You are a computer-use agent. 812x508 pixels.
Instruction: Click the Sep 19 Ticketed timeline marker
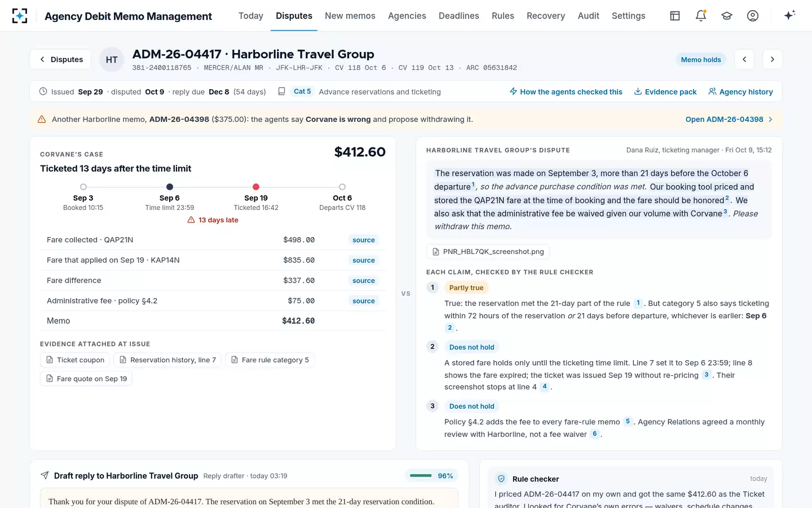point(256,187)
